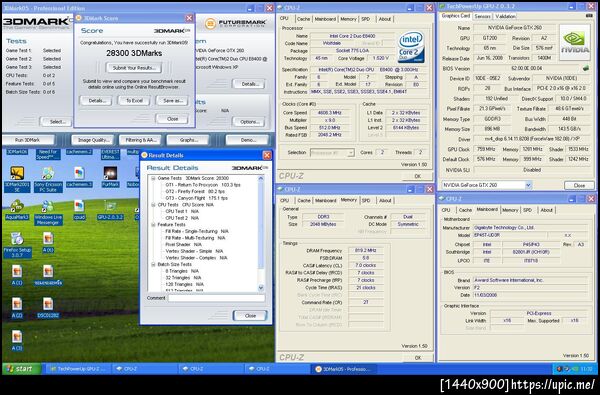The height and width of the screenshot is (395, 600).
Task: Select GT3 - Canyon Flight result row
Action: (x=197, y=198)
